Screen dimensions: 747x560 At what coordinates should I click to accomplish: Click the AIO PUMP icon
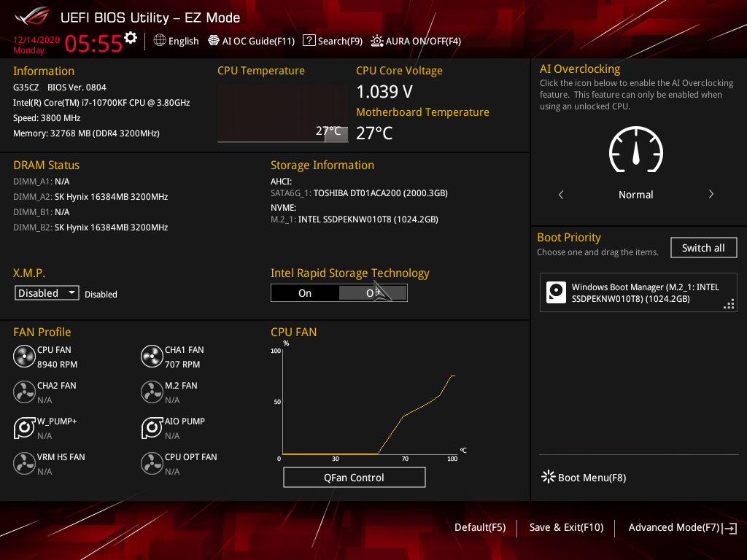[x=152, y=428]
